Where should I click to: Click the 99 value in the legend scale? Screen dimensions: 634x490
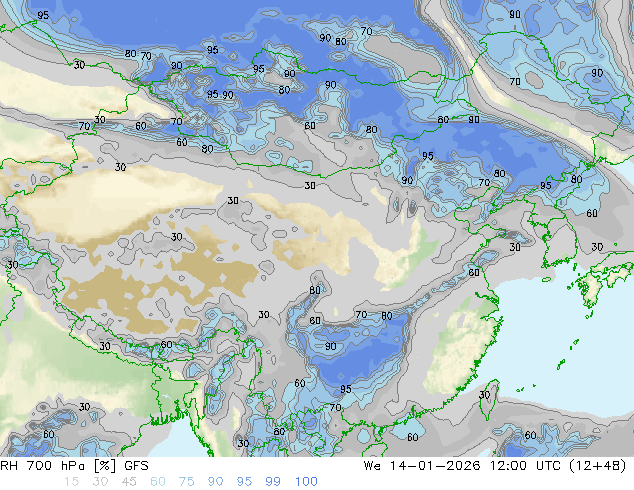(273, 482)
